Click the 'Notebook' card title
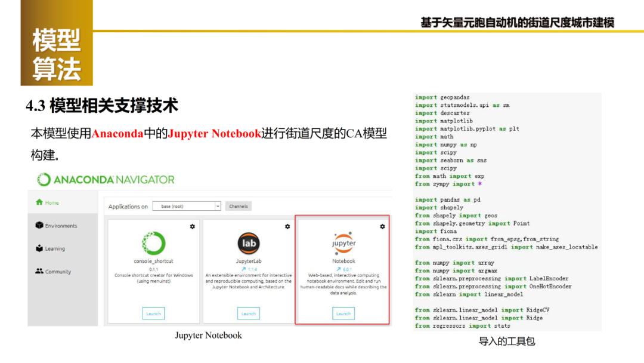The width and height of the screenshot is (644, 363). click(343, 261)
